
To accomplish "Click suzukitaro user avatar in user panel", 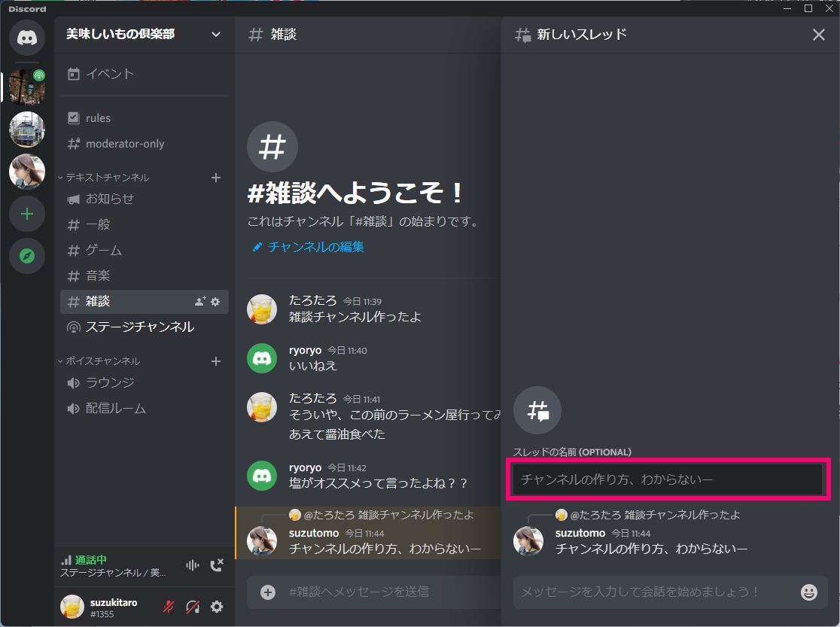I will click(72, 607).
